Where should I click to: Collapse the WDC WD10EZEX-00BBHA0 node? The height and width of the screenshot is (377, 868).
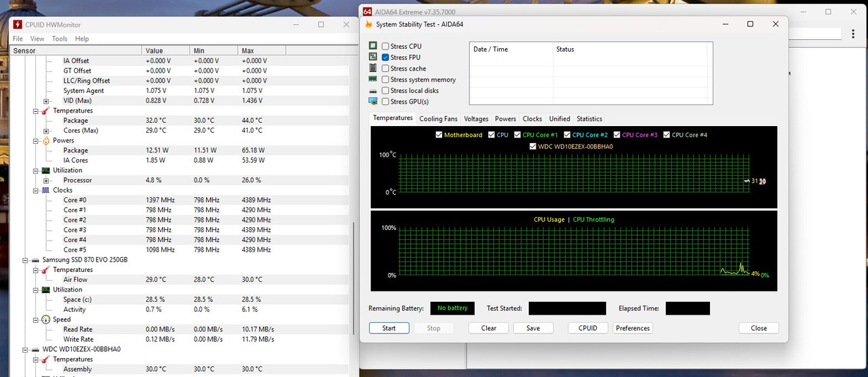pos(25,349)
